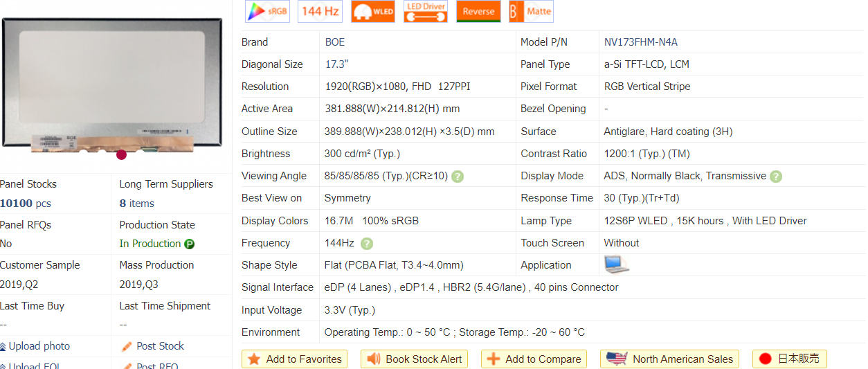868x369 pixels.
Task: Click the Upload photo icon
Action: pyautogui.click(x=3, y=346)
